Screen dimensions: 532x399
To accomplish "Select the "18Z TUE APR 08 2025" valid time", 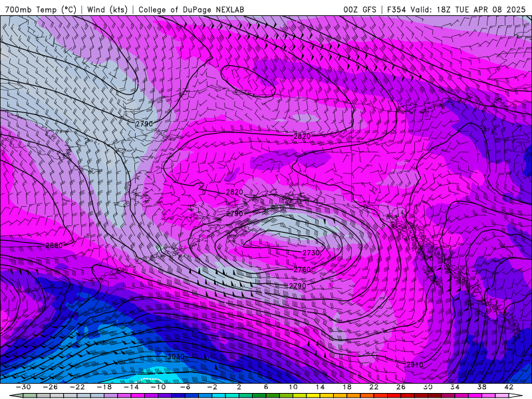I will pyautogui.click(x=481, y=9).
